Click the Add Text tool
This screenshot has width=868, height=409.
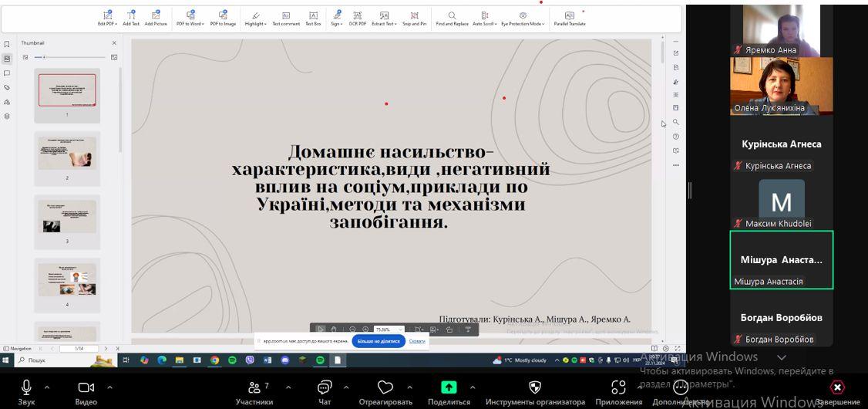click(131, 18)
